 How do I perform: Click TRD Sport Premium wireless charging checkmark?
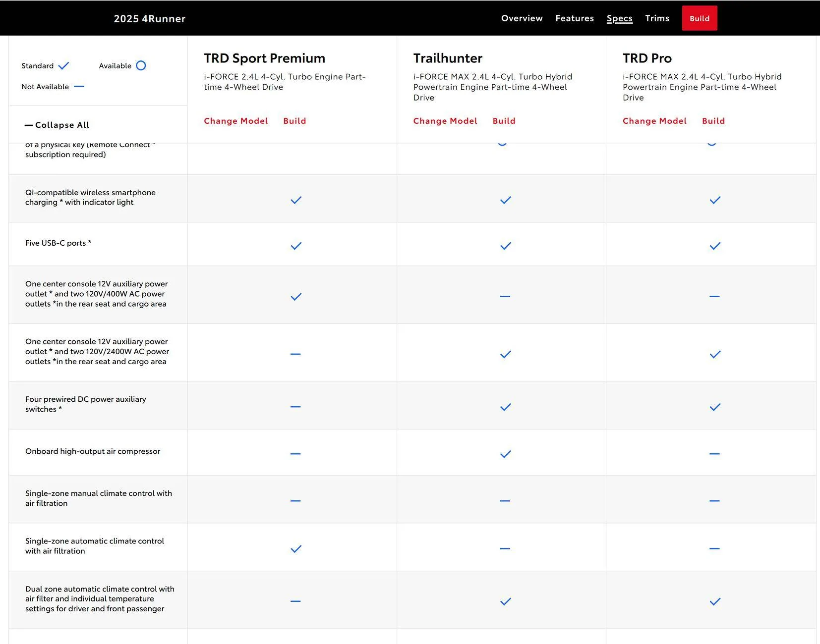click(296, 200)
